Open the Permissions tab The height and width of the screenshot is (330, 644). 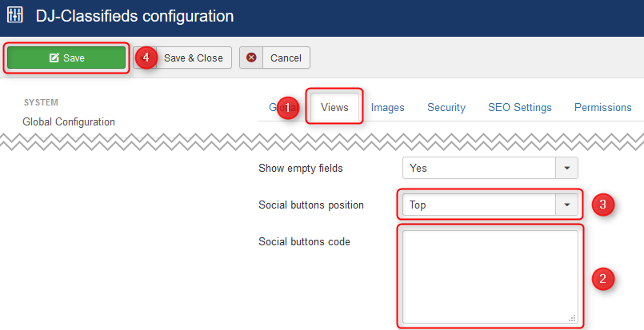(603, 108)
